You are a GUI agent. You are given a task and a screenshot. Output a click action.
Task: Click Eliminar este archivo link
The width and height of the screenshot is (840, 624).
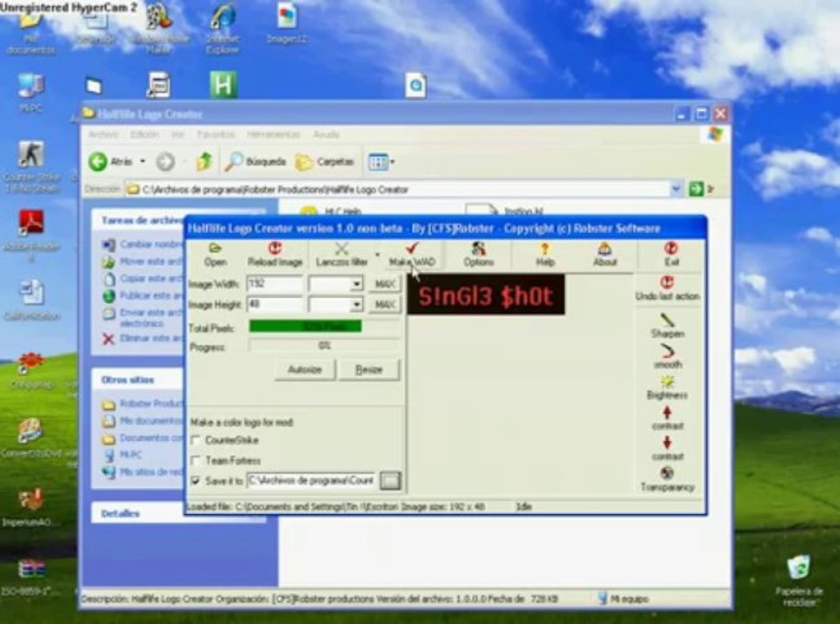point(145,338)
